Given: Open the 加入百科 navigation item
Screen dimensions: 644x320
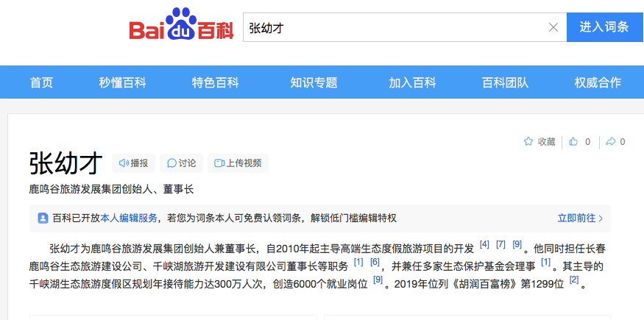Looking at the screenshot, I should coord(412,82).
